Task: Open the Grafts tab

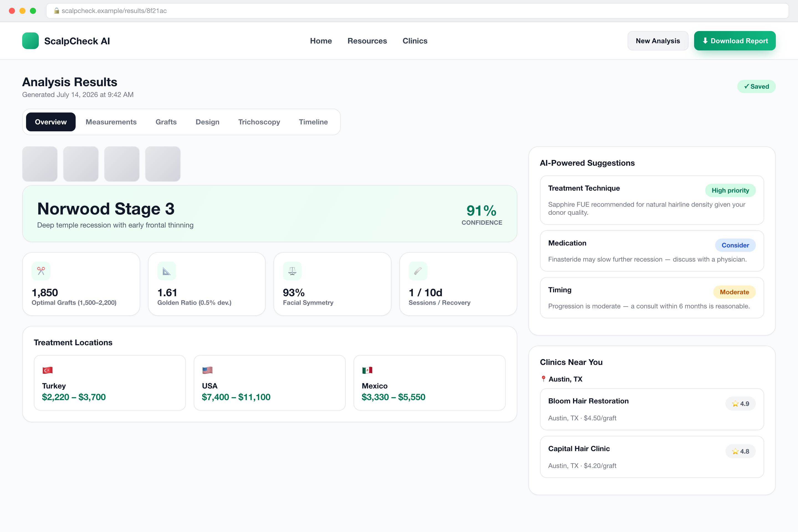Action: click(x=166, y=122)
